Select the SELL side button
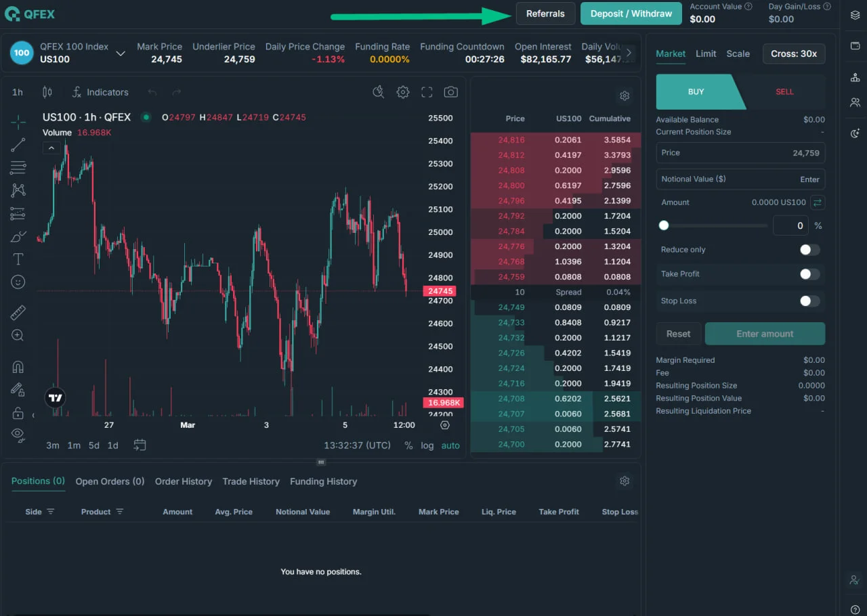Viewport: 867px width, 616px height. coord(784,92)
